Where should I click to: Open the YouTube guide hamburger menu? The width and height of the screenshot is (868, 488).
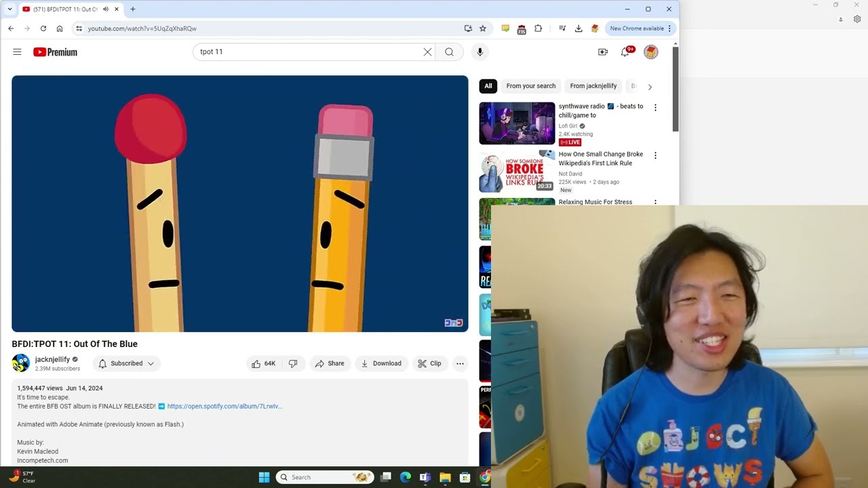coord(17,52)
